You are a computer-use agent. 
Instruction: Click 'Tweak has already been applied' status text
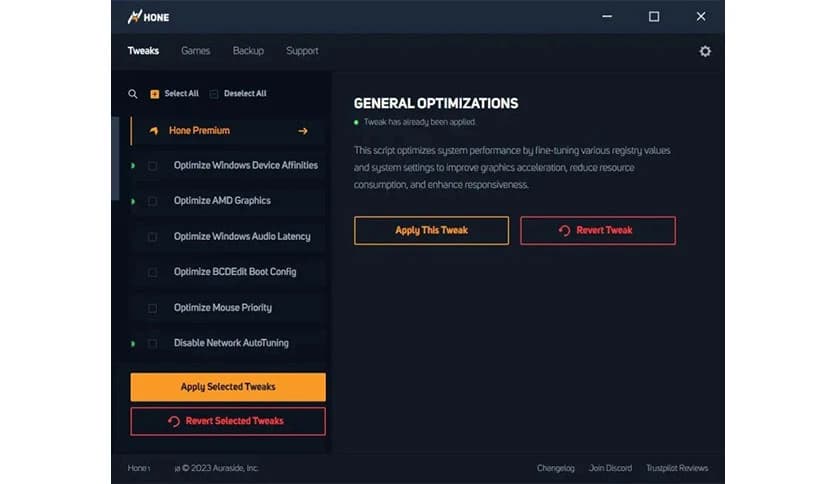click(420, 122)
